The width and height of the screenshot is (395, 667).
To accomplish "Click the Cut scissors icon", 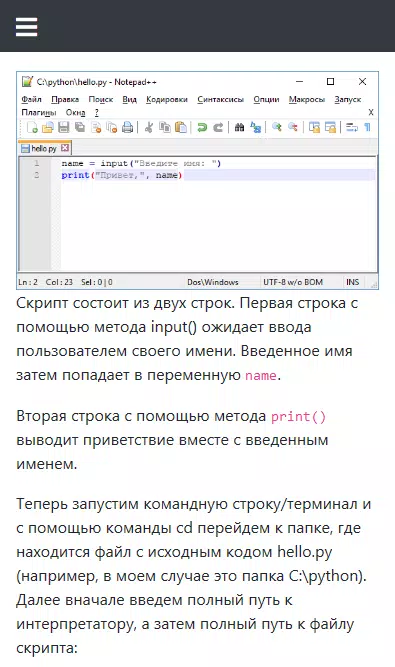I will 148,127.
